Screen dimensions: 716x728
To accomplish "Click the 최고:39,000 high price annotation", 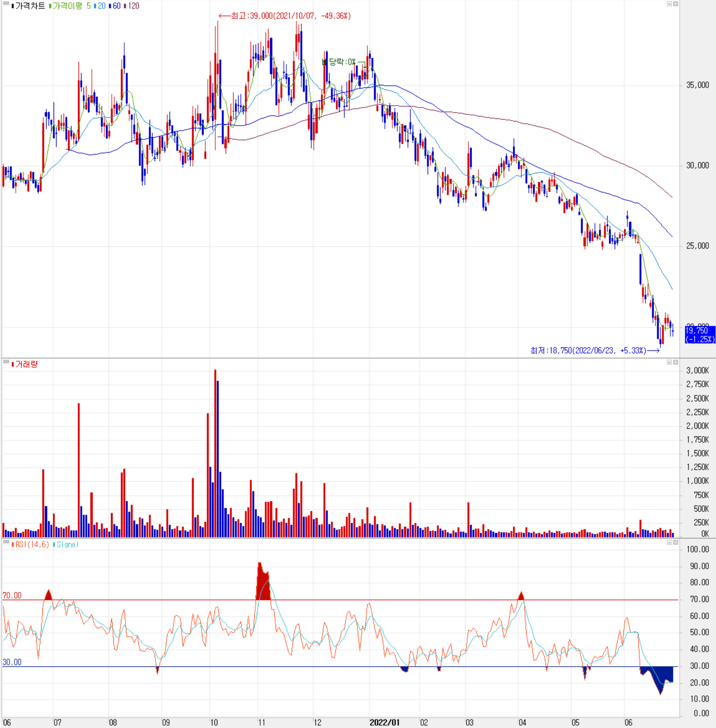I will (x=285, y=16).
